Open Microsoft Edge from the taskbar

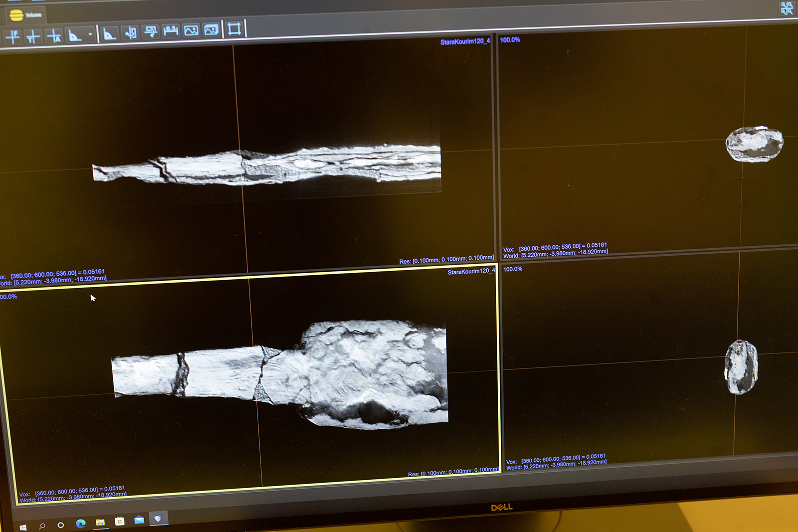(x=81, y=523)
